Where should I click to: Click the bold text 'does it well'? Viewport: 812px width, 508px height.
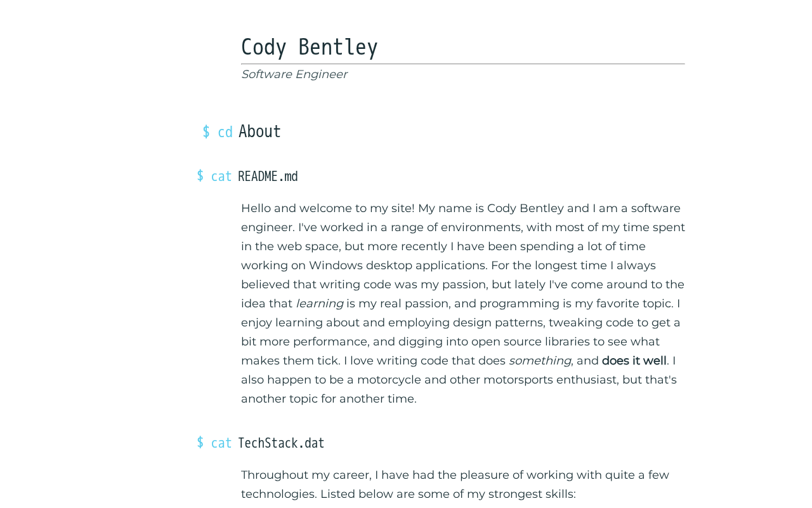[x=634, y=361]
